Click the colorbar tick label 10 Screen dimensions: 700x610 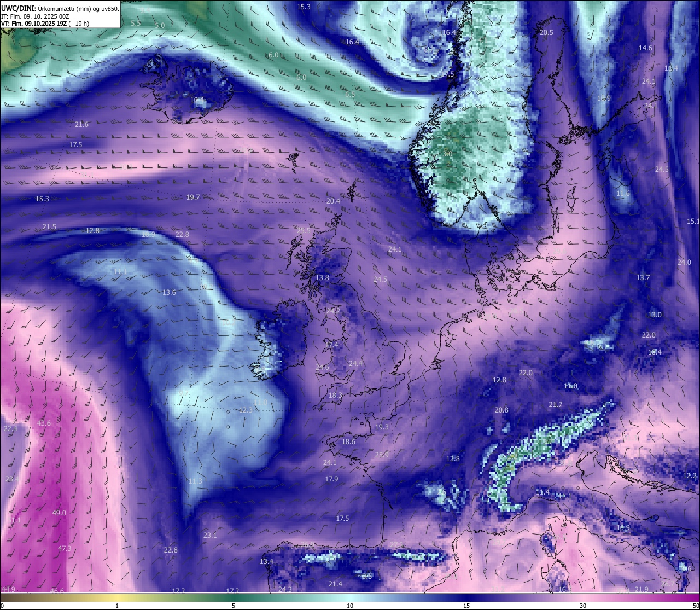coord(350,606)
